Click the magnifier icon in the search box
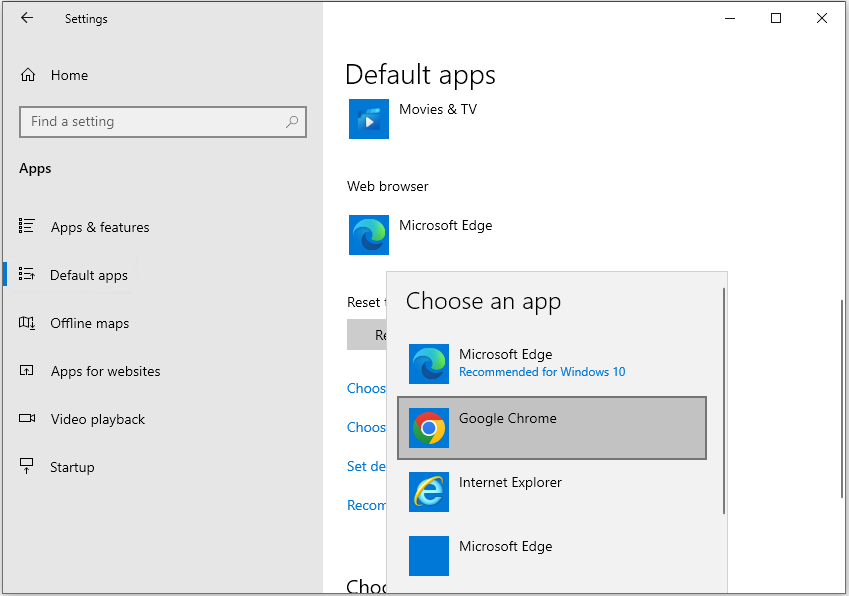This screenshot has height=596, width=849. click(292, 122)
